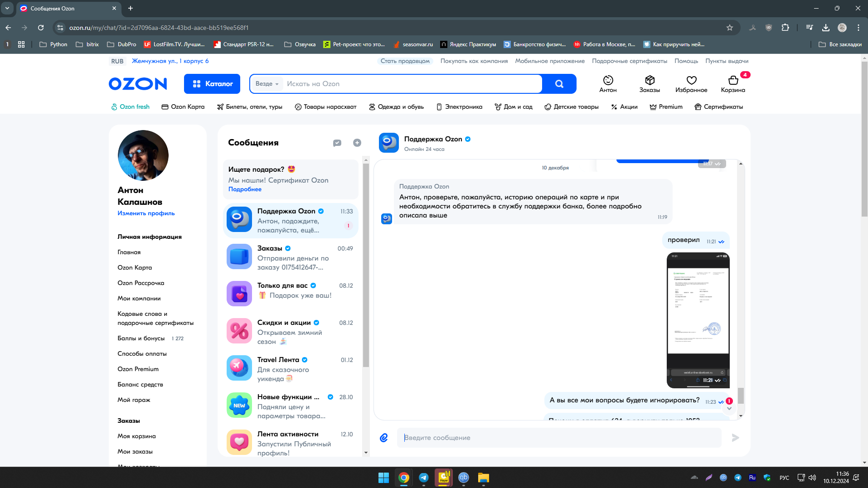Open volume control in system tray
Screen dimensions: 868x488
tap(812, 478)
